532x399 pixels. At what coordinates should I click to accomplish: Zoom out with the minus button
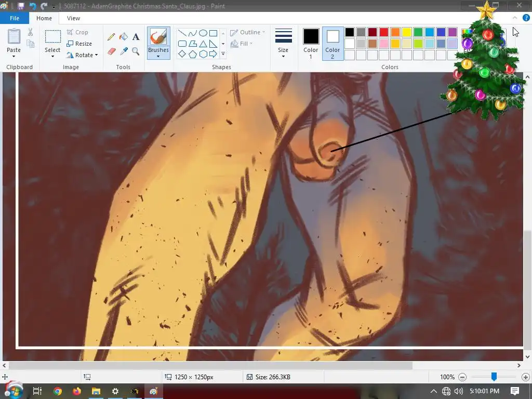(462, 377)
